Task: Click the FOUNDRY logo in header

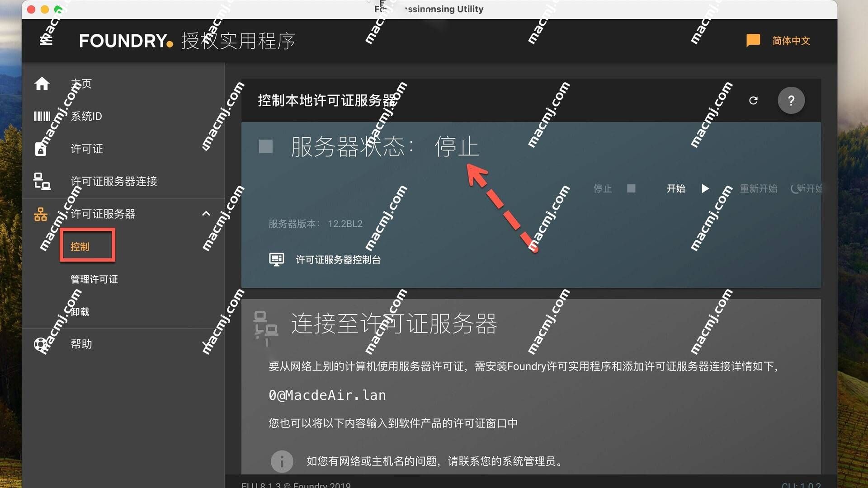Action: [126, 41]
